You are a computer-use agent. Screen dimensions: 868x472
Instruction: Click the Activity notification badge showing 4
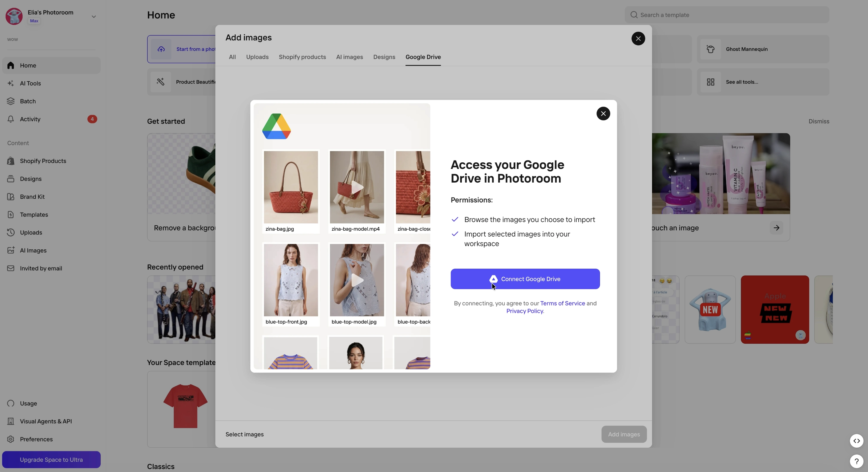click(x=92, y=119)
